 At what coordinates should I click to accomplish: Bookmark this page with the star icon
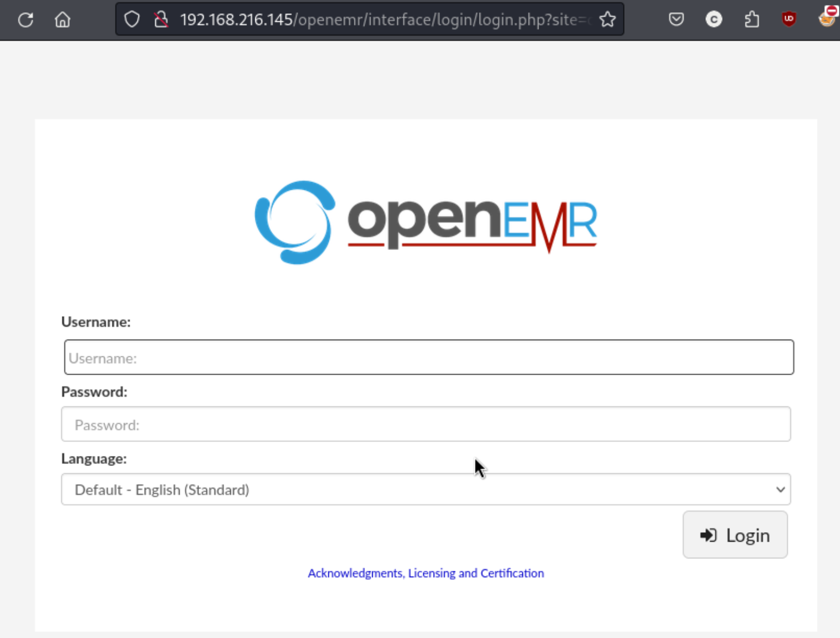pos(607,19)
